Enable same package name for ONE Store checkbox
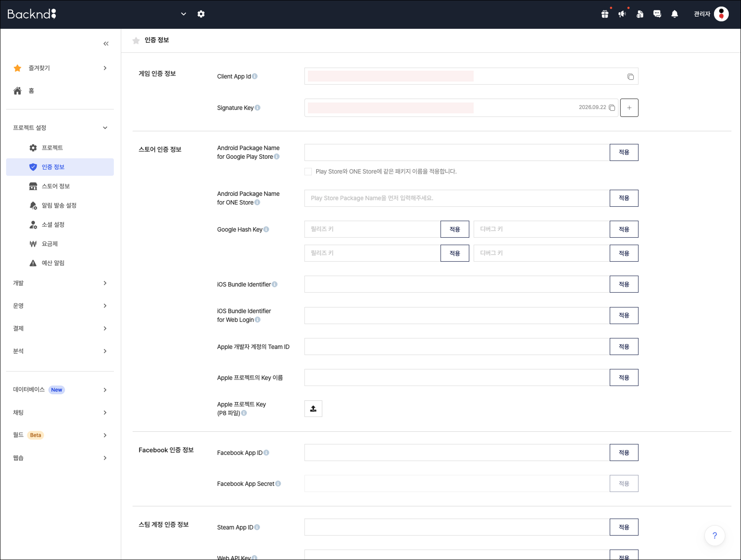 tap(308, 172)
